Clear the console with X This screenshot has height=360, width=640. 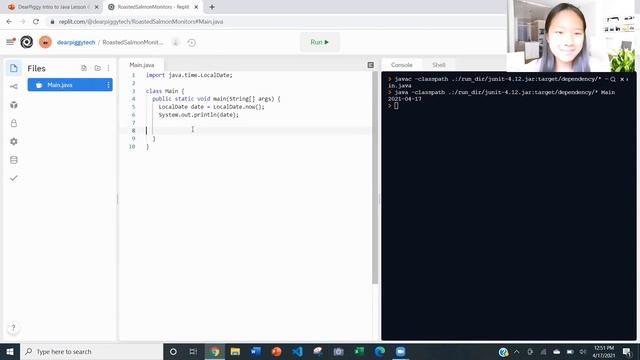(622, 79)
